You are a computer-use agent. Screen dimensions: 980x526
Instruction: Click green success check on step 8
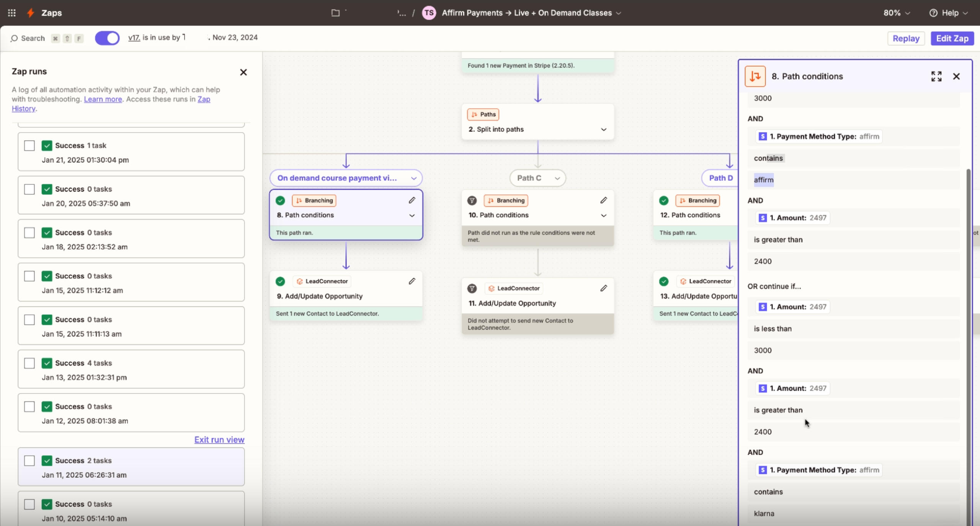(x=280, y=200)
